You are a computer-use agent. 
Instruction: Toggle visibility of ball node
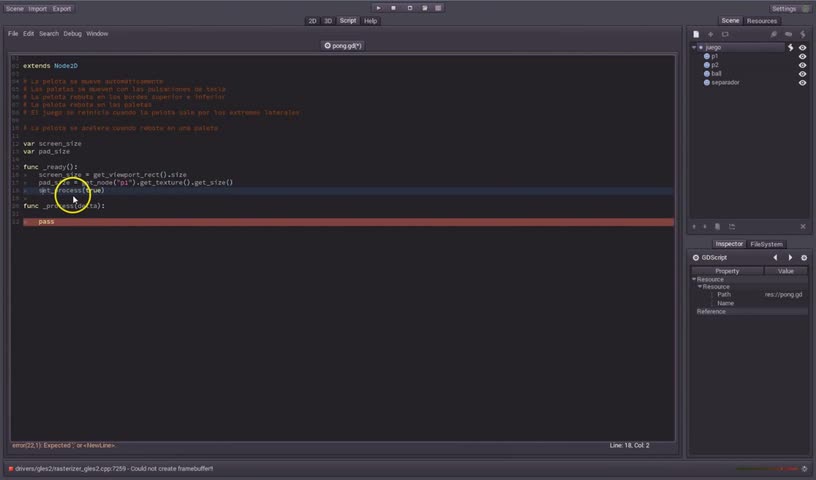[802, 74]
